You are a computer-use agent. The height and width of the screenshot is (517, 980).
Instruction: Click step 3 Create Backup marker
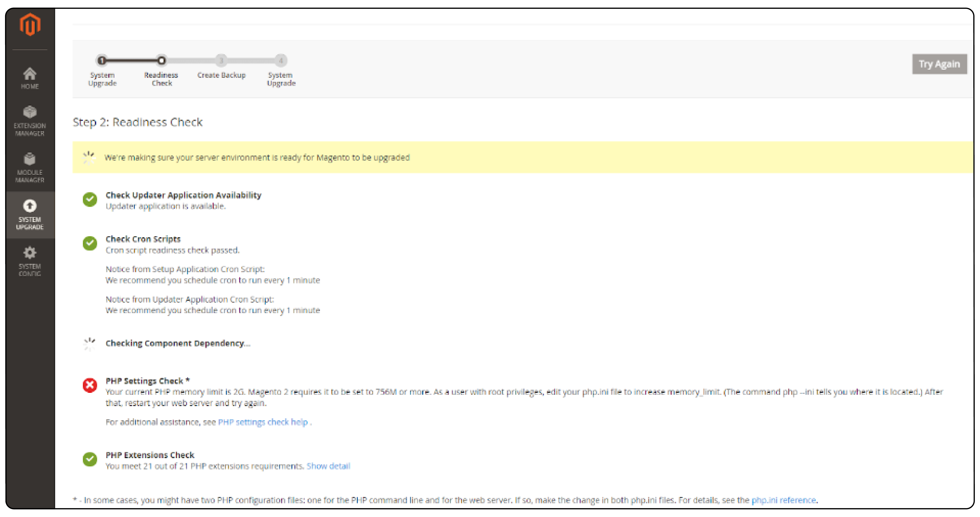point(221,61)
